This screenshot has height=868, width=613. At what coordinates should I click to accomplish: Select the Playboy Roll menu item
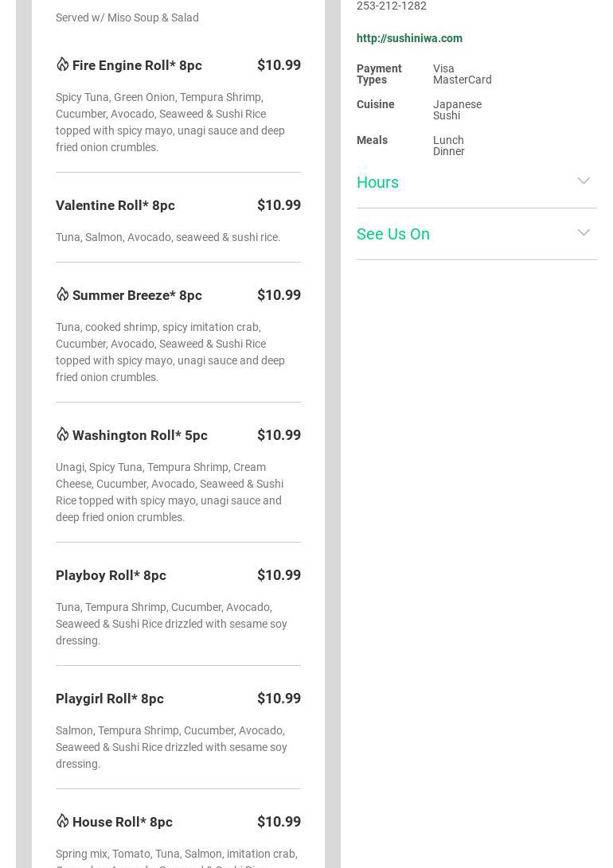pyautogui.click(x=111, y=575)
